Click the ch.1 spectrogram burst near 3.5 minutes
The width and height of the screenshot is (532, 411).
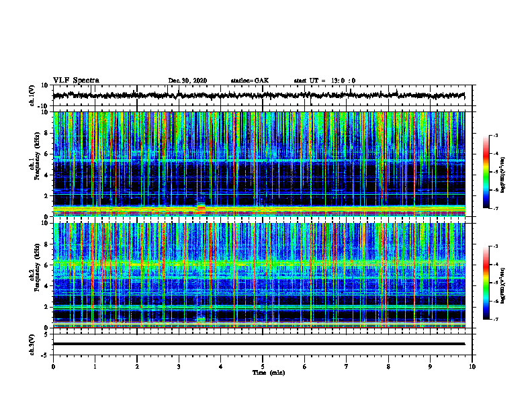202,208
